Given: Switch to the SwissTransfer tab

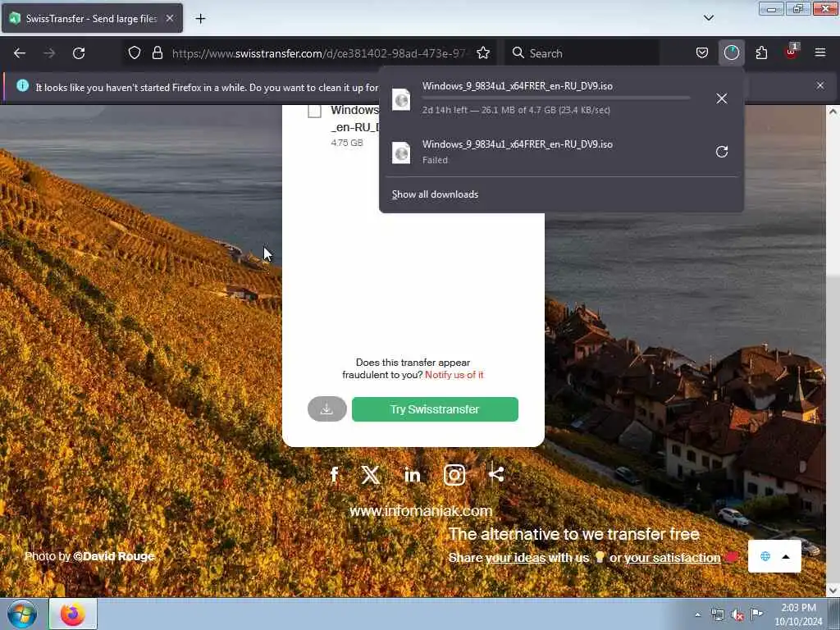Looking at the screenshot, I should tap(92, 19).
